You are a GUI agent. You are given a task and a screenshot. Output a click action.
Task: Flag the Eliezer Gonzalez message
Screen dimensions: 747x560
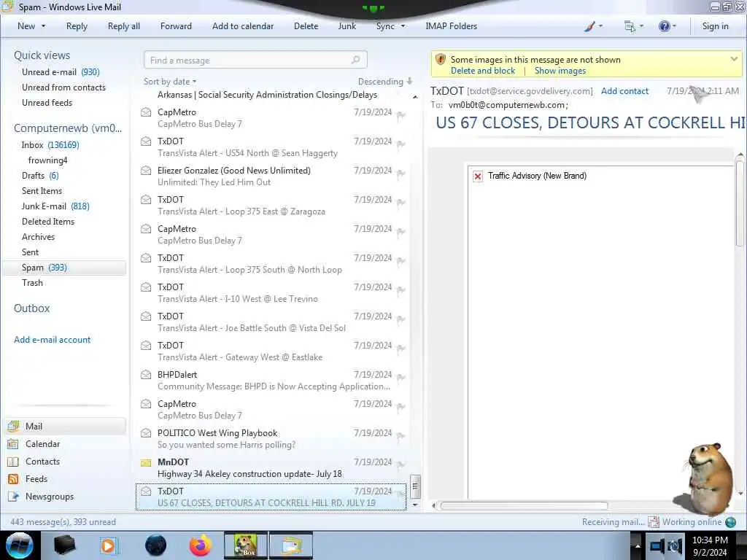[401, 174]
